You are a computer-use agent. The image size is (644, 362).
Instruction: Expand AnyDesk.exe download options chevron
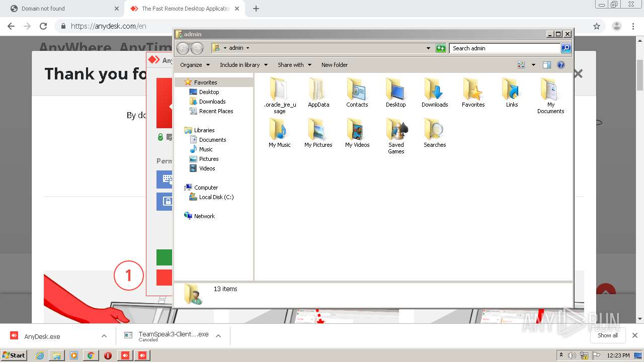(104, 336)
